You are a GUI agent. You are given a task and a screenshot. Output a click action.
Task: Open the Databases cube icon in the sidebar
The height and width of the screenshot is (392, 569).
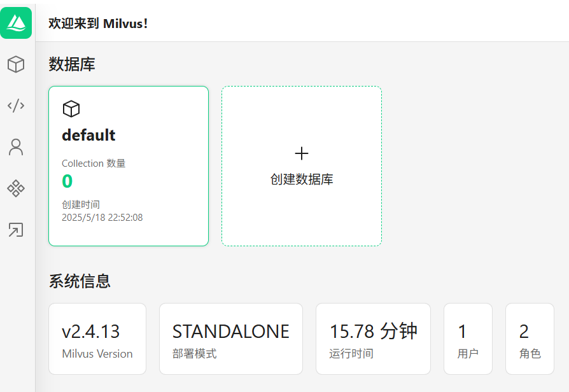pyautogui.click(x=16, y=64)
